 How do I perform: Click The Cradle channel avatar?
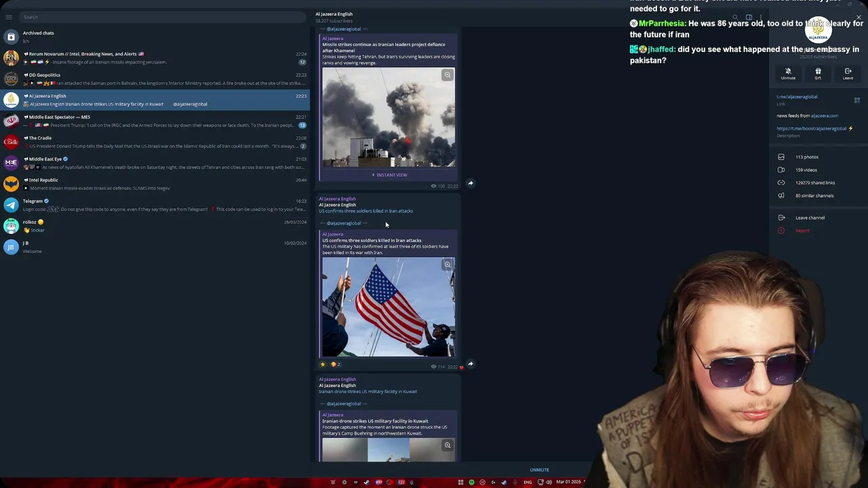[x=11, y=142]
